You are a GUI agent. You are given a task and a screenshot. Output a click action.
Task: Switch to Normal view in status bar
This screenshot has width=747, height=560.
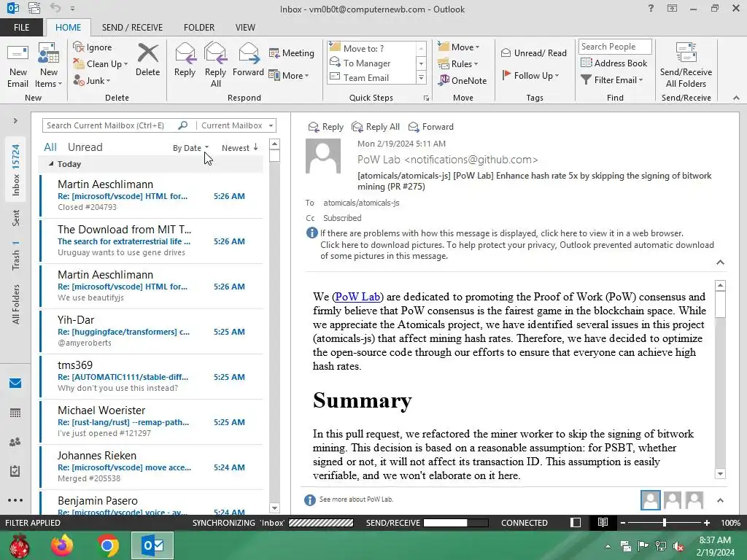point(576,522)
